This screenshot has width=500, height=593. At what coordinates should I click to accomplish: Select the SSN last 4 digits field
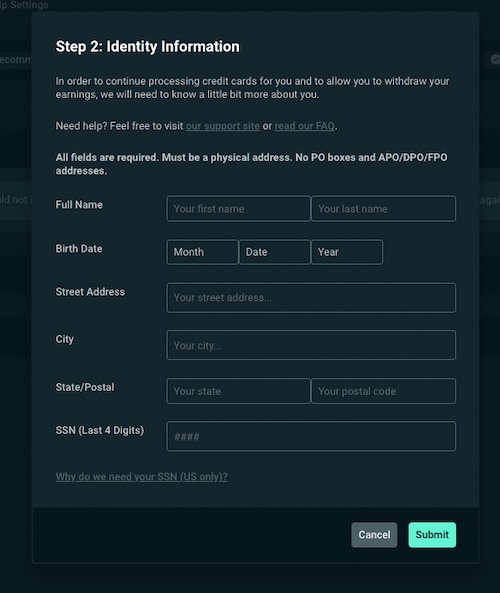tap(311, 436)
